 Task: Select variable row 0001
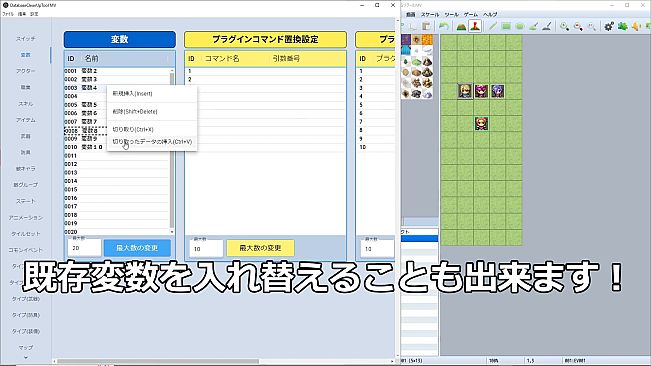[x=117, y=71]
